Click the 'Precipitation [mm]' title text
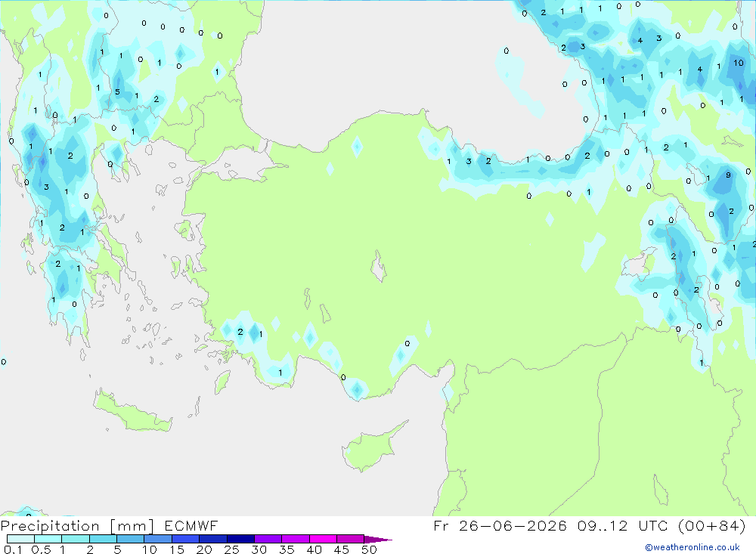 pos(77,526)
